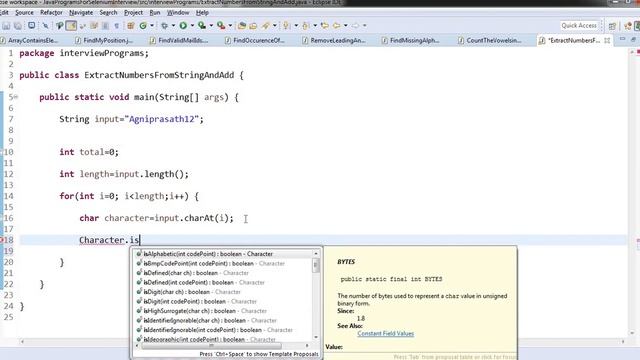Open the Source menu
Image resolution: width=640 pixels, height=360 pixels.
point(24,13)
